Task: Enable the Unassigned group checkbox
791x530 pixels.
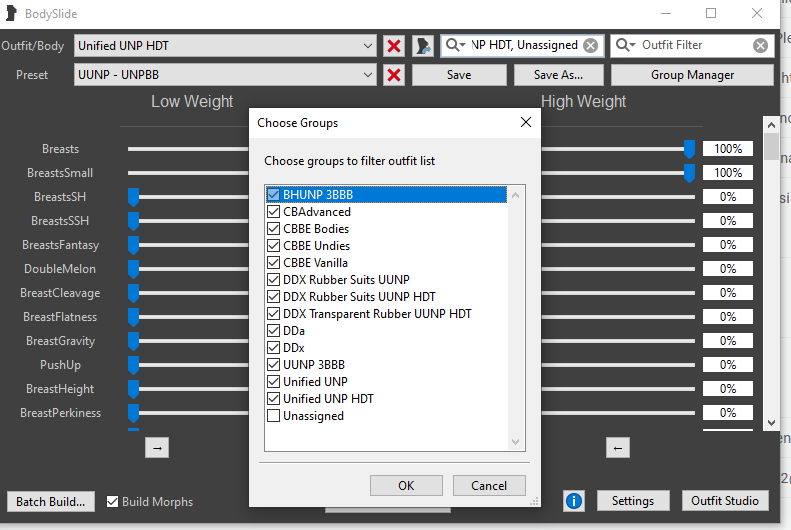Action: (x=273, y=416)
